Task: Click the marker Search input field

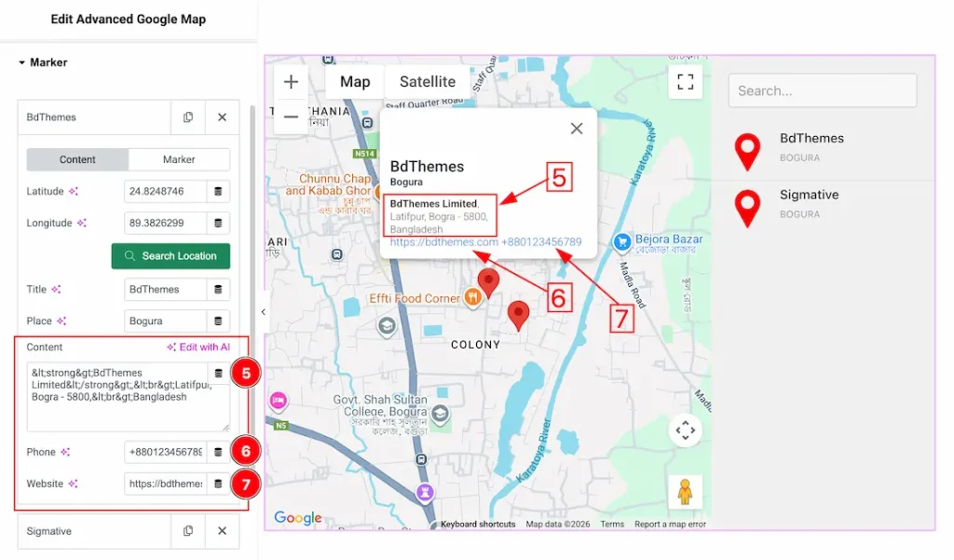Action: pos(822,90)
